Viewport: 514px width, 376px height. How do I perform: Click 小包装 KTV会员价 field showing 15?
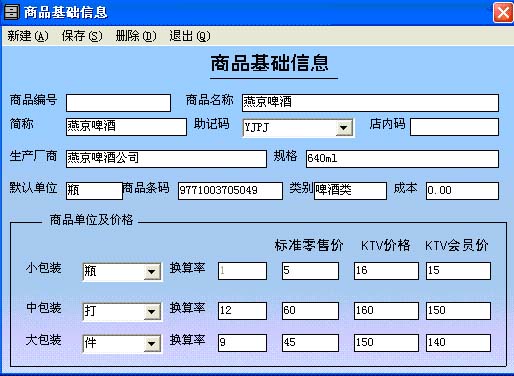point(458,271)
